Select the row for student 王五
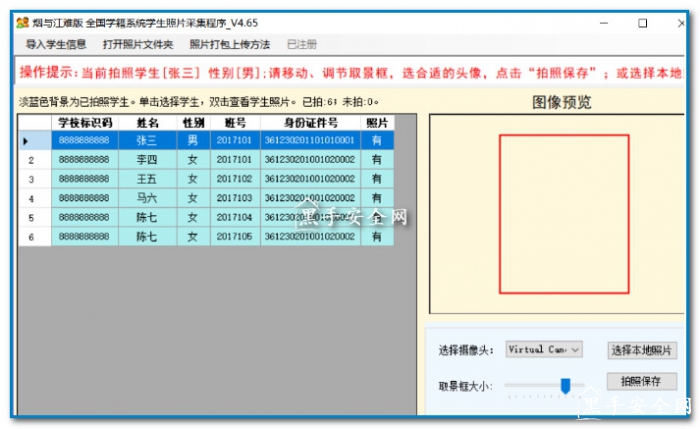The width and height of the screenshot is (700, 429). coord(146,179)
